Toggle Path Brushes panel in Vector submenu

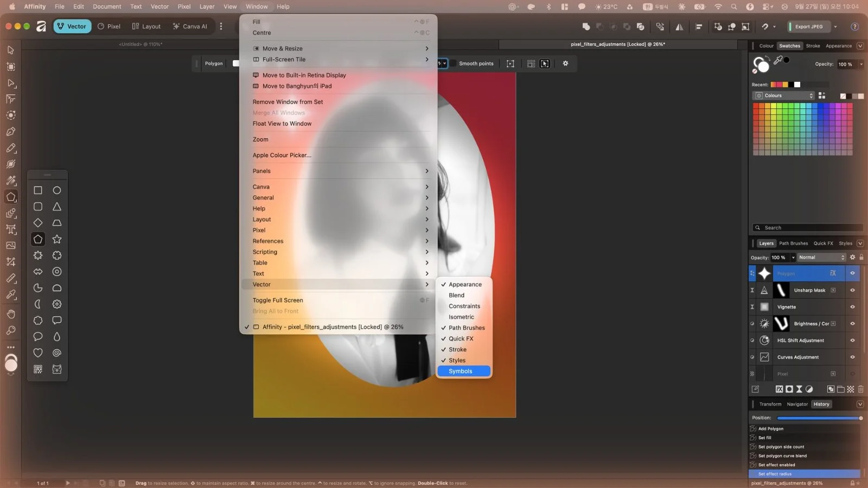[x=464, y=328]
